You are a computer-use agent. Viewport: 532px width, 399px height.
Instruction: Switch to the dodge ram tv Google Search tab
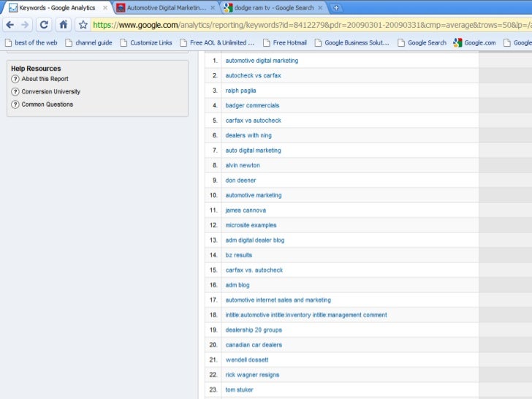point(274,8)
